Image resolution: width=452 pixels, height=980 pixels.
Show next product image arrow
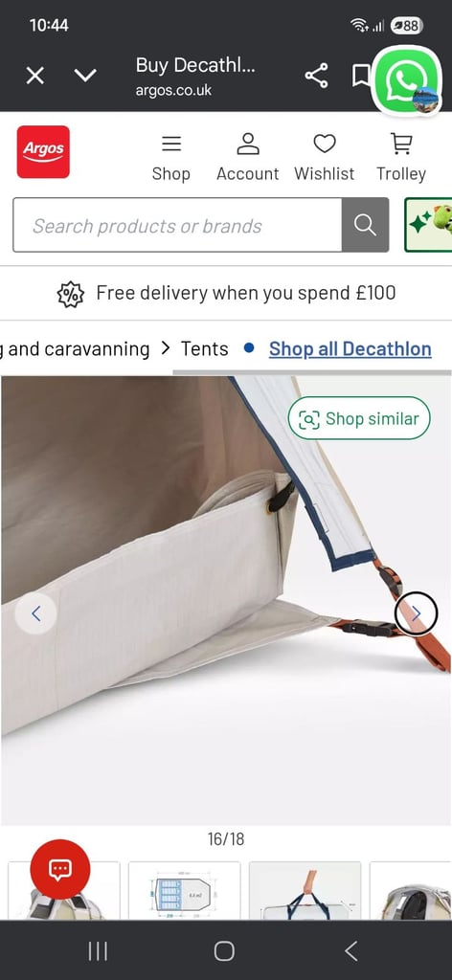416,613
